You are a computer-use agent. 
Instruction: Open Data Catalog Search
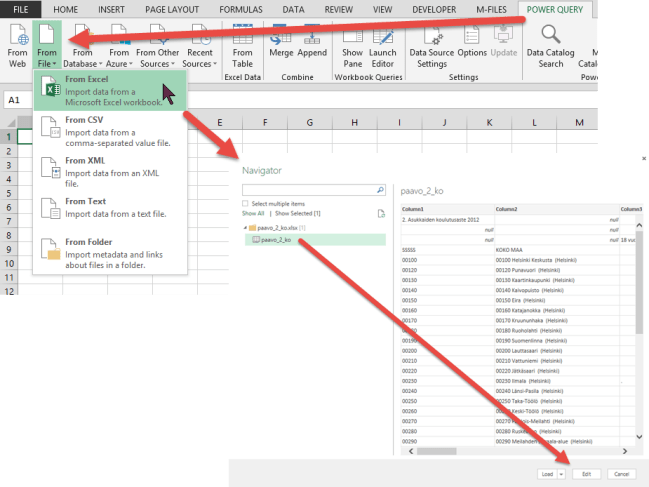pos(551,47)
